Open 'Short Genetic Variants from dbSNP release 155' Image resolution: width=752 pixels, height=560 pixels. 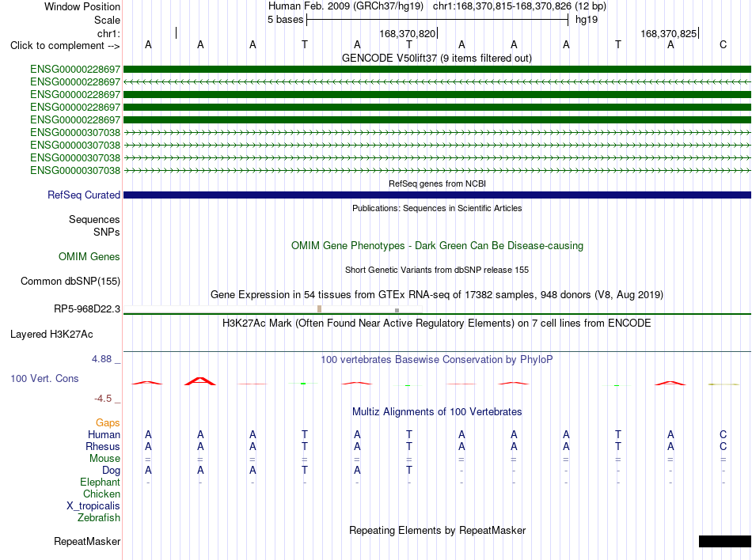click(437, 271)
